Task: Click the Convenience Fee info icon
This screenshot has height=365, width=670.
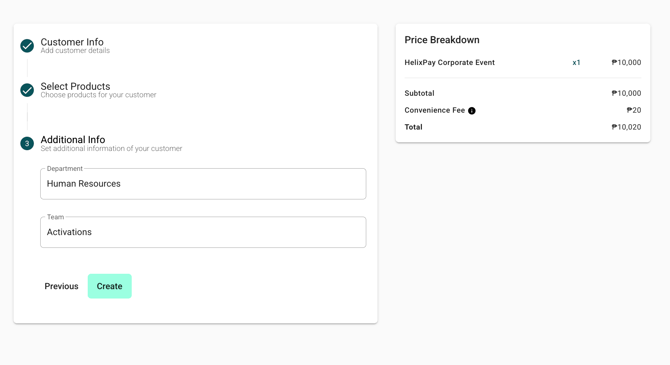Action: (472, 111)
